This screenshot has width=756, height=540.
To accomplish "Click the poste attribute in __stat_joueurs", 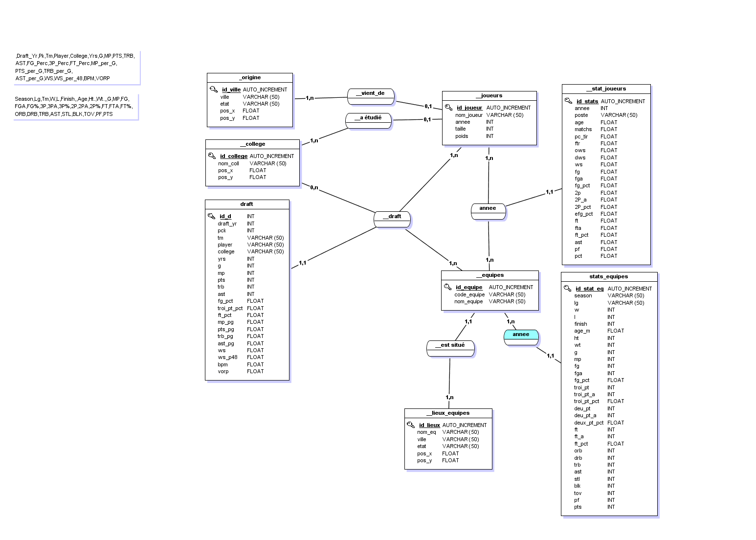I will [x=581, y=115].
